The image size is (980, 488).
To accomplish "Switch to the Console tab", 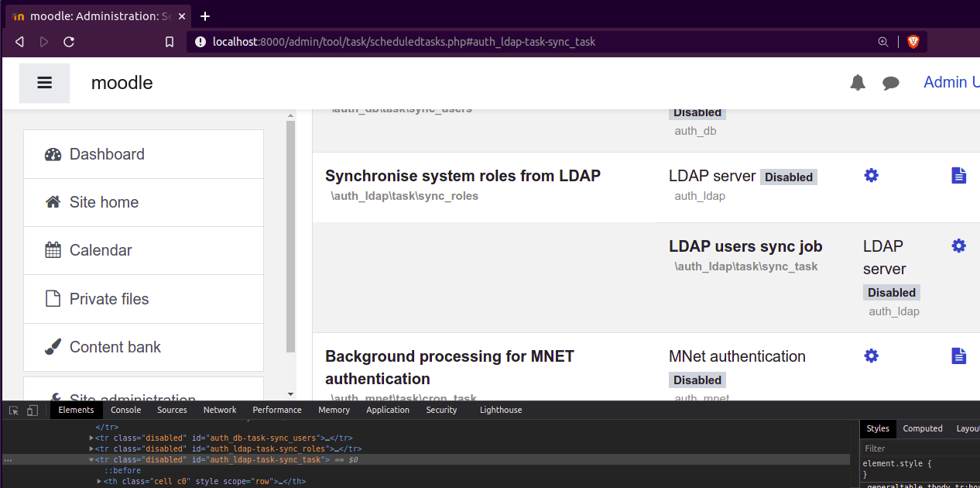I will pos(125,410).
